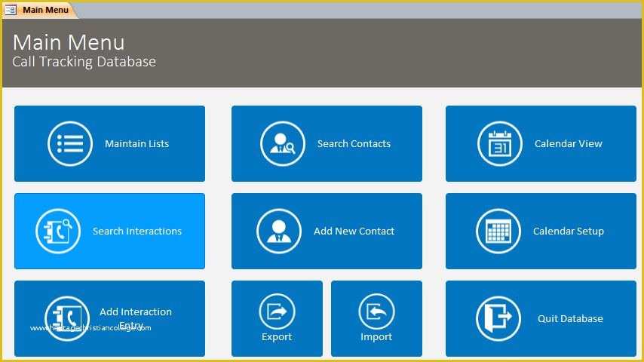Screen dimensions: 644x362
Task: Click the Export arrow icon
Action: click(x=278, y=311)
